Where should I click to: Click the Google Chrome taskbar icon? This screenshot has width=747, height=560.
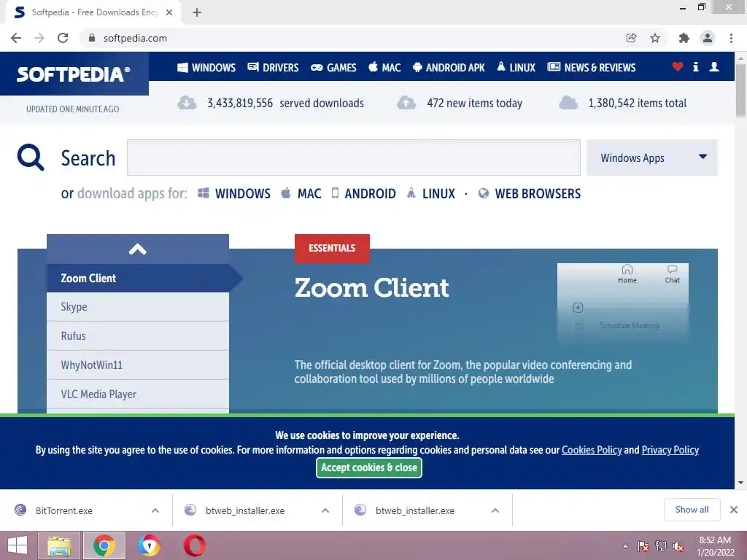[x=104, y=545]
